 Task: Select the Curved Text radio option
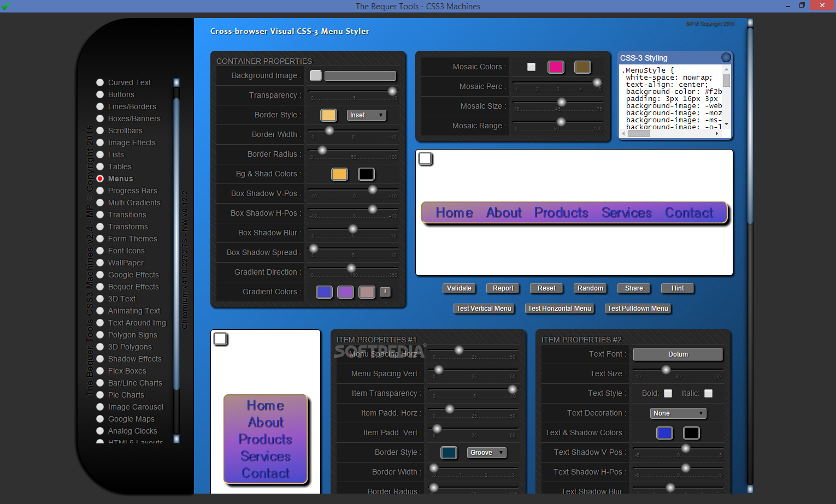[x=100, y=82]
